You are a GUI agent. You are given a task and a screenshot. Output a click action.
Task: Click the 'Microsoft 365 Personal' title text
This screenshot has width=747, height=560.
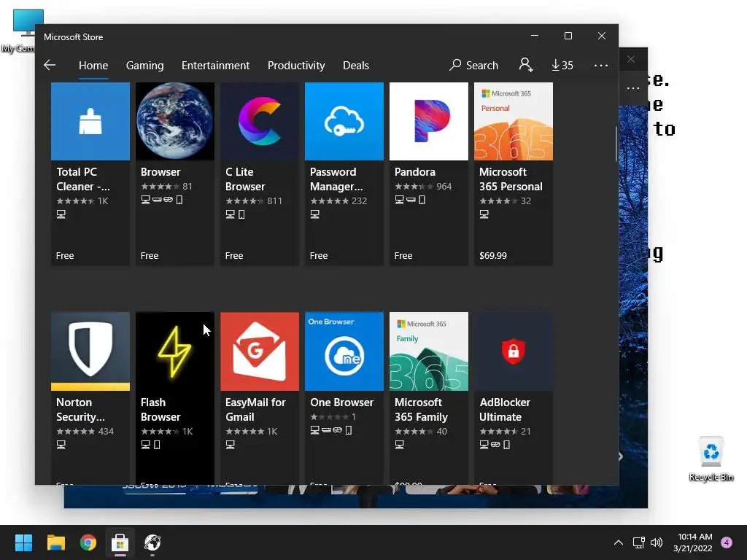(x=511, y=179)
